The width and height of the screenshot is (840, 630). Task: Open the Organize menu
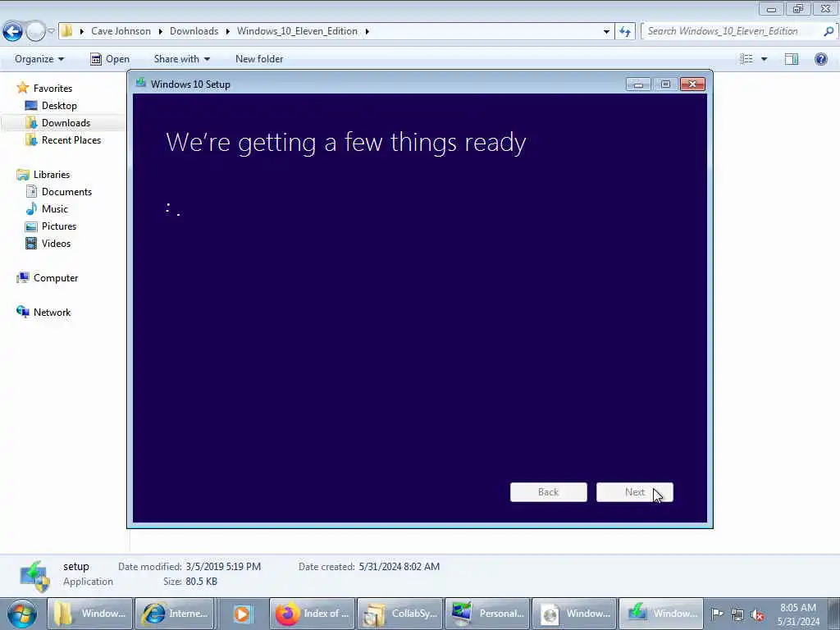pos(39,59)
